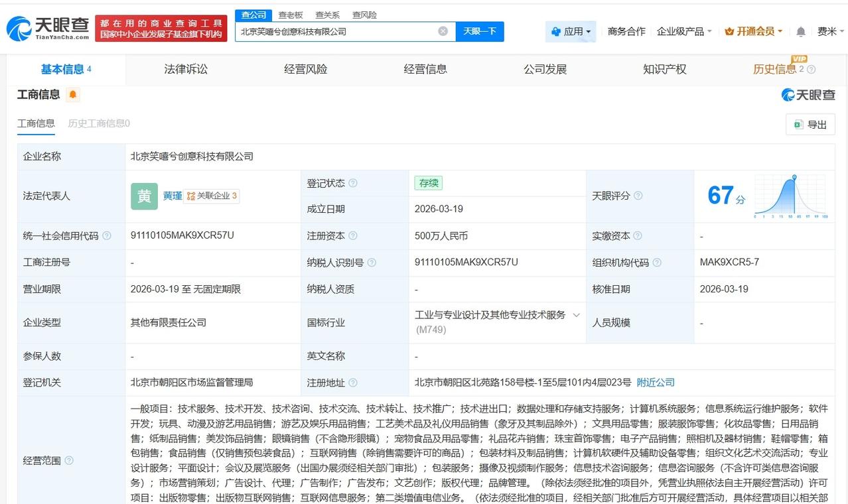The image size is (848, 504).
Task: Clear the search box using the X icon
Action: click(x=442, y=31)
